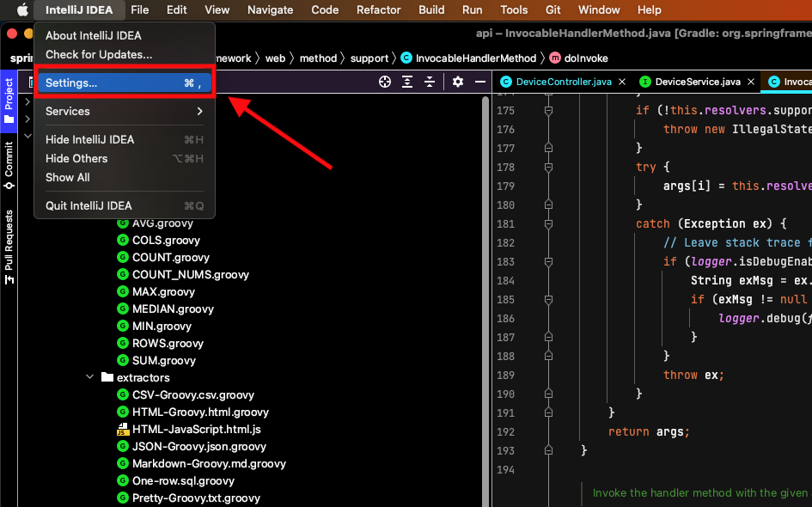
Task: Open the Git menu
Action: (553, 9)
